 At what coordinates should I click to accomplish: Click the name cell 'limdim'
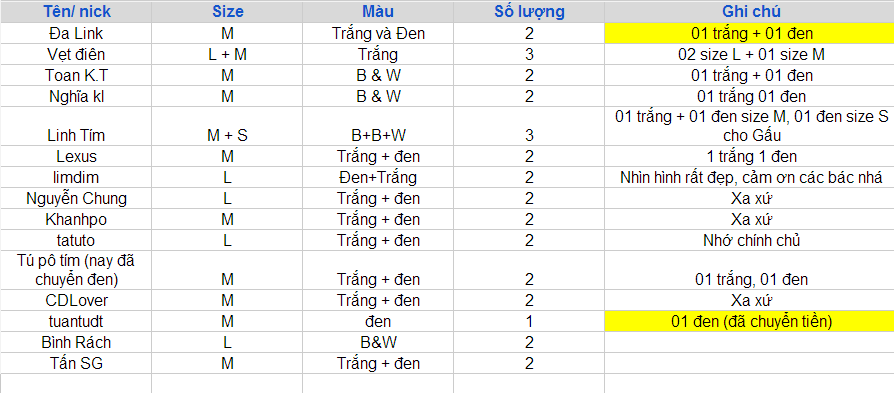(76, 177)
